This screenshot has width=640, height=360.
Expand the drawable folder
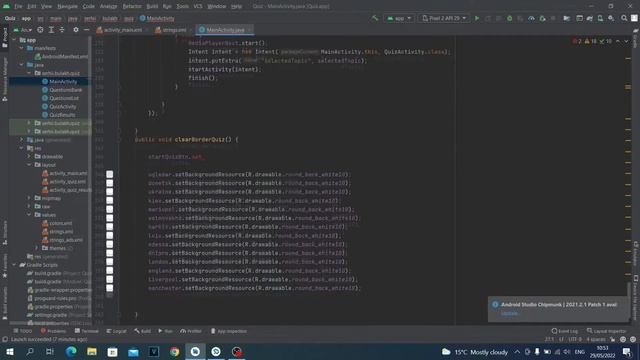point(29,156)
